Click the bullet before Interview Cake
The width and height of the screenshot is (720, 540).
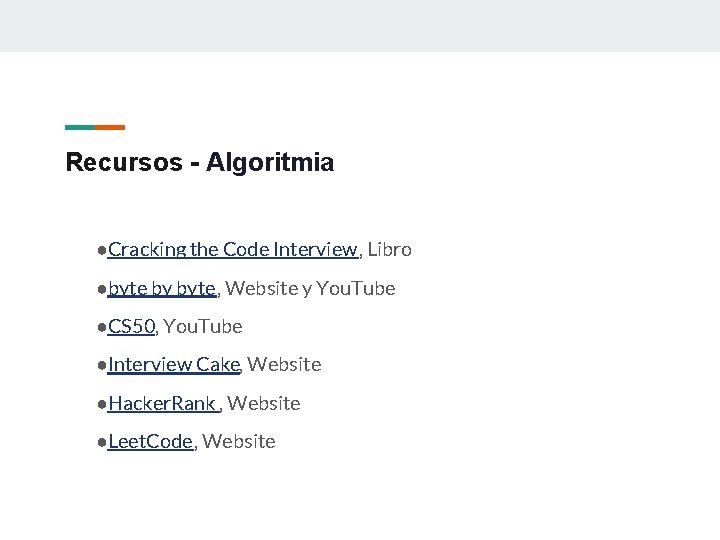coord(103,364)
